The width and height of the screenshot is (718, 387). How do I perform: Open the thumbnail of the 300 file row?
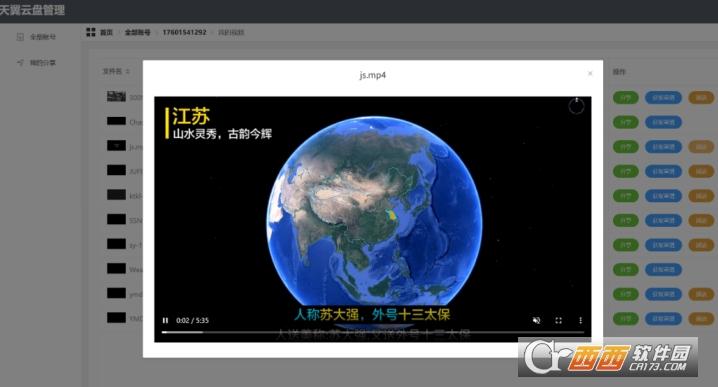point(116,96)
